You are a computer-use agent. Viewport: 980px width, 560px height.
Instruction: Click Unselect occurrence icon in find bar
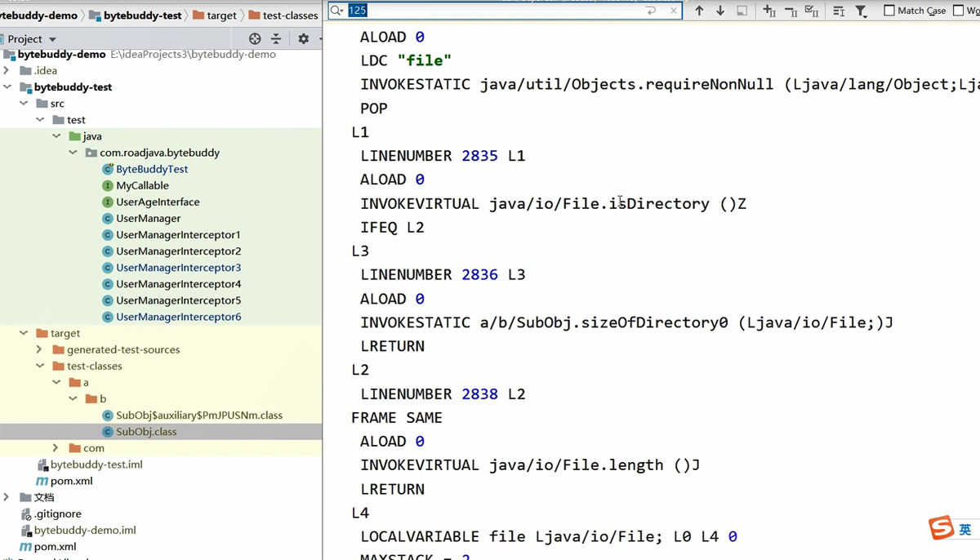click(x=791, y=11)
